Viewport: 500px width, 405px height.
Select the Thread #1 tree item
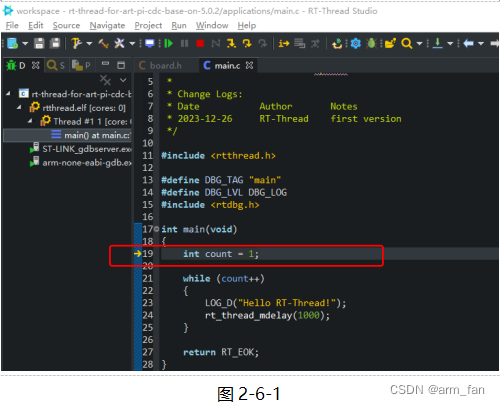[x=85, y=121]
